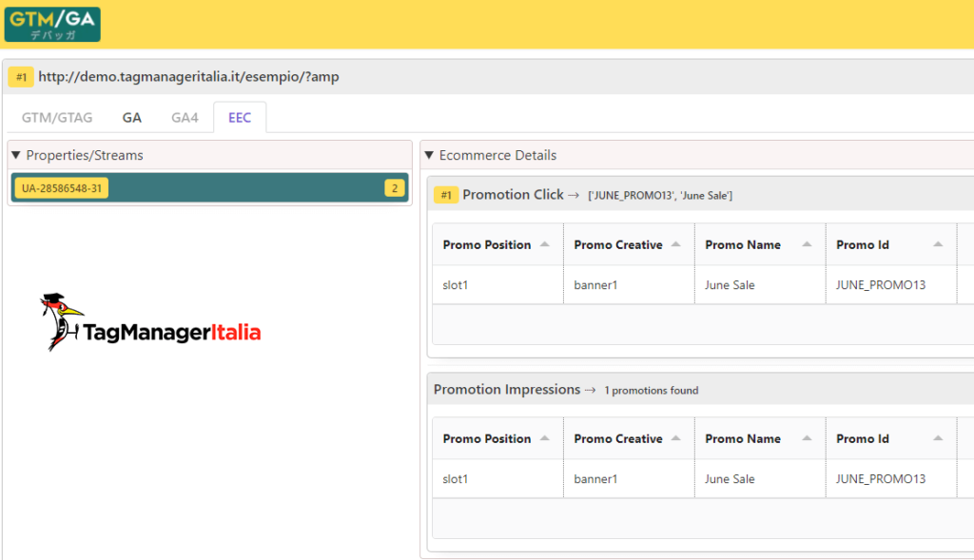Screen dimensions: 974x560
Task: Click the hit count badge 2
Action: [395, 188]
